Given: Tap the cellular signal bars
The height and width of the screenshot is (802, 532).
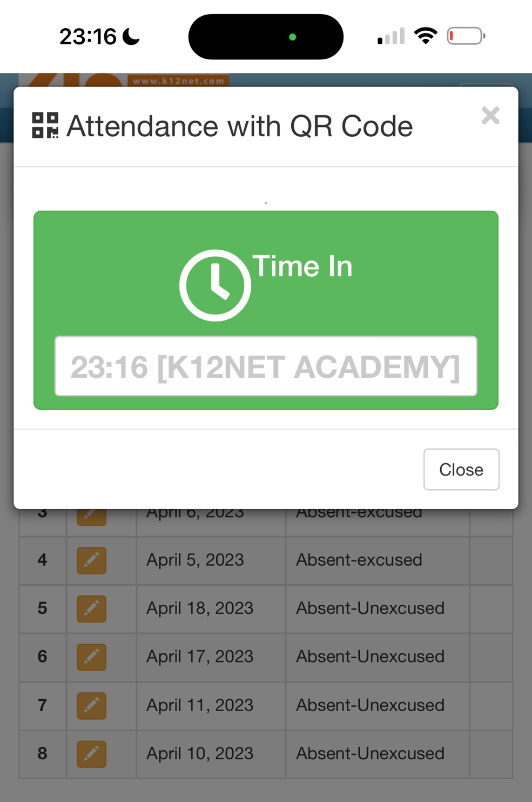Looking at the screenshot, I should 391,37.
